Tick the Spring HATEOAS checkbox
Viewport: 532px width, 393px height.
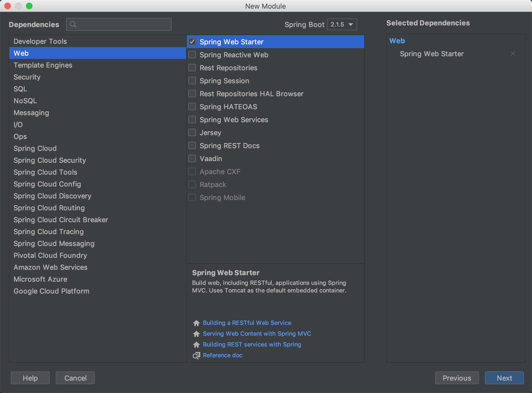click(192, 106)
